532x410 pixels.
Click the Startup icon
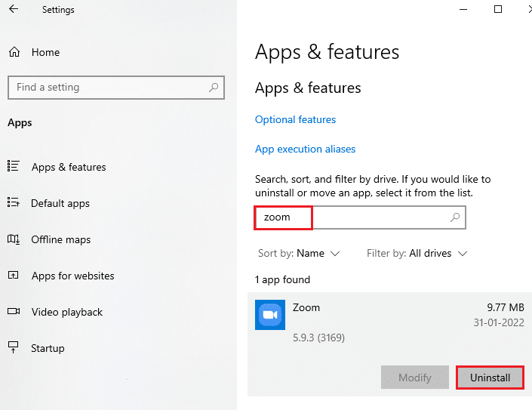14,347
